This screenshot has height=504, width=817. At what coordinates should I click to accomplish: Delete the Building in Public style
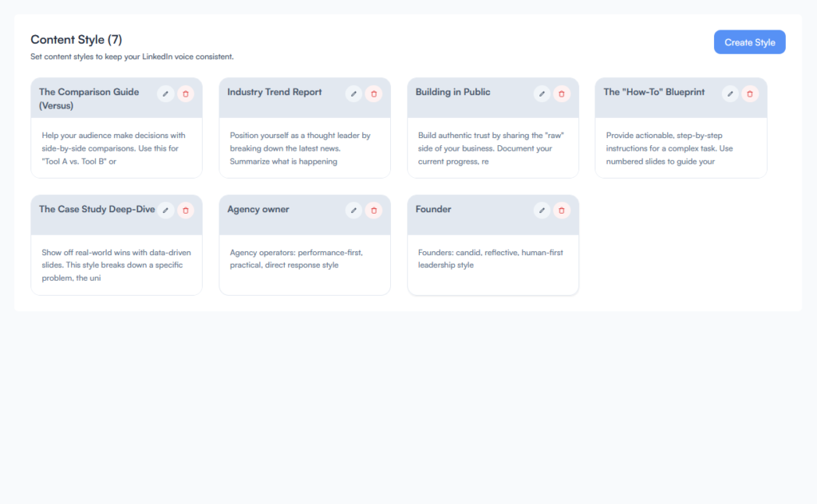coord(562,93)
